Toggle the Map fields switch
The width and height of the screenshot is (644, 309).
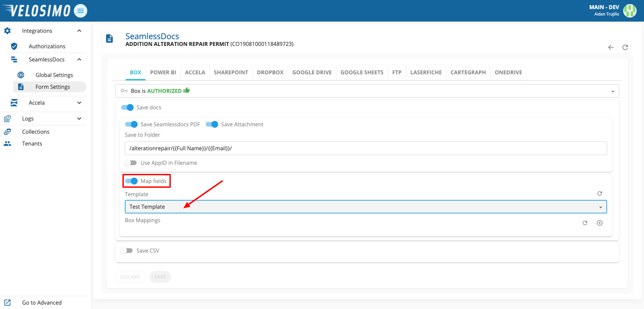[131, 181]
